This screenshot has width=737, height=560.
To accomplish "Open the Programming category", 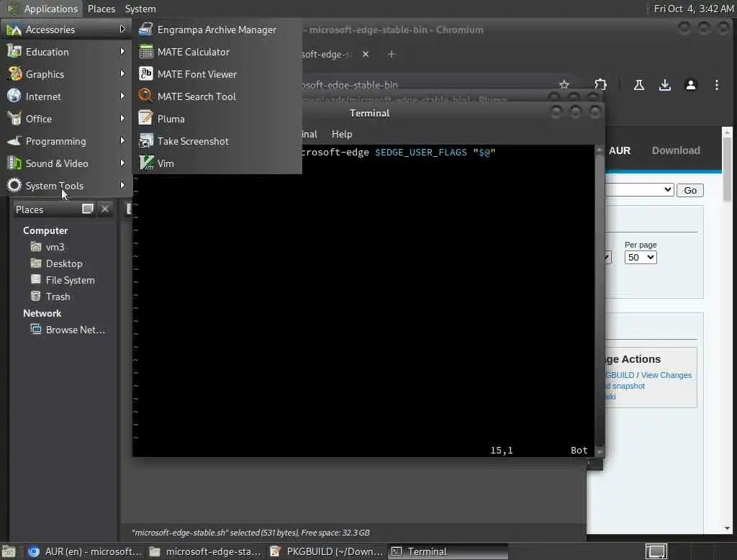I will coord(65,141).
